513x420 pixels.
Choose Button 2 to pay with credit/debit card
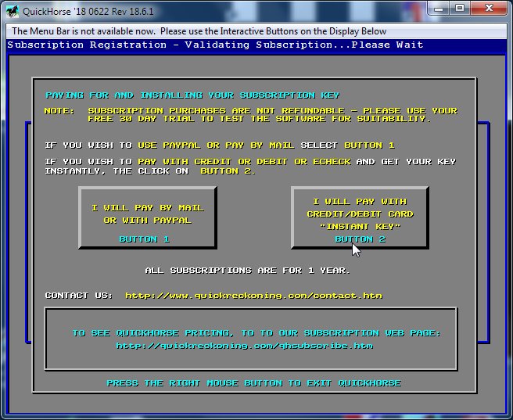point(360,217)
